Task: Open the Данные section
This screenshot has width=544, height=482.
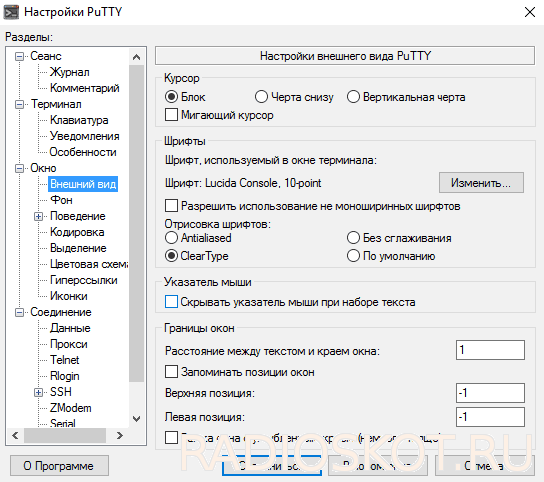Action: (70, 328)
